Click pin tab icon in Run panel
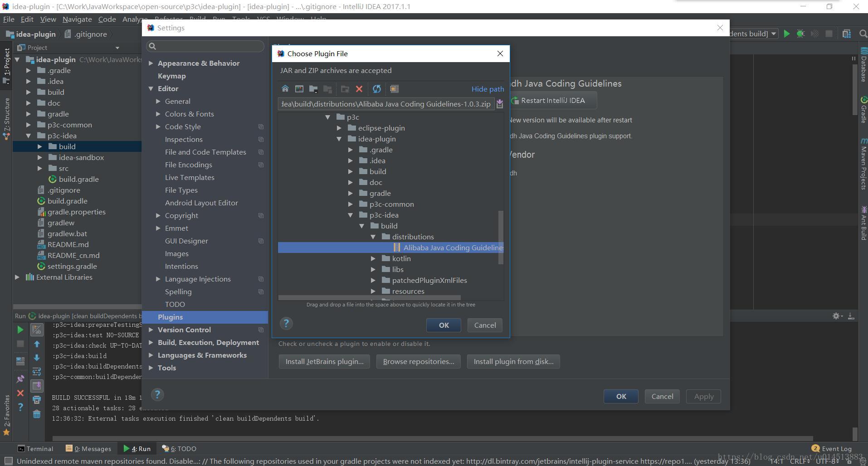This screenshot has width=868, height=466. 20,379
